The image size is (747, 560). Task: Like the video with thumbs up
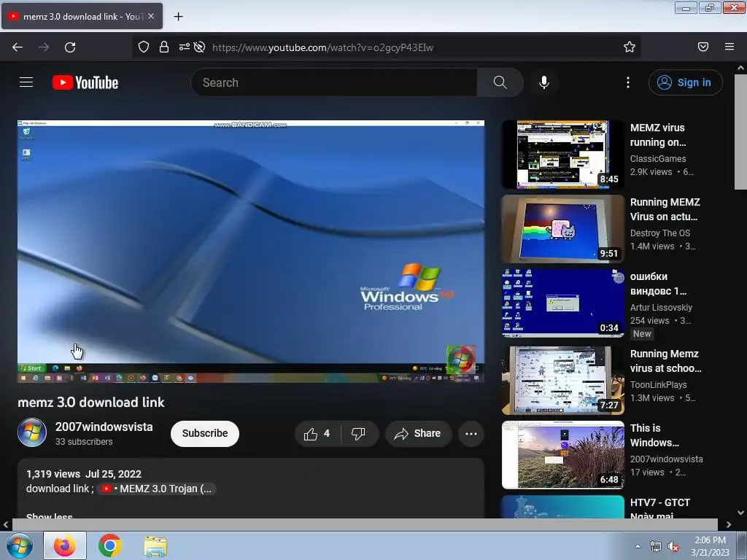[x=318, y=433]
